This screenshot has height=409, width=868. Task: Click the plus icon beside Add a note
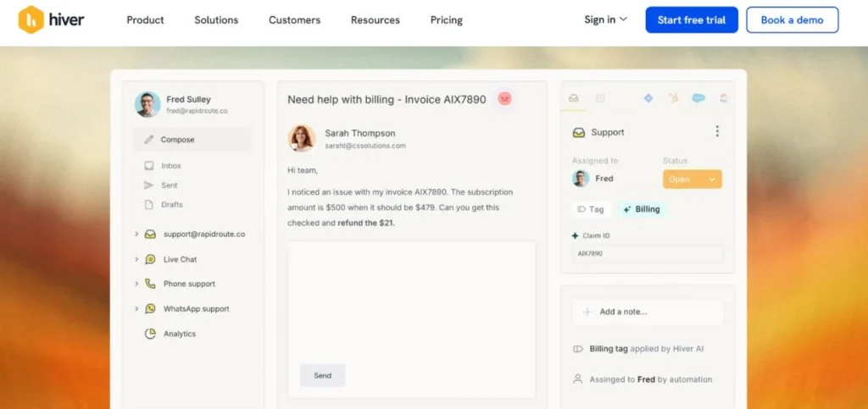point(587,312)
